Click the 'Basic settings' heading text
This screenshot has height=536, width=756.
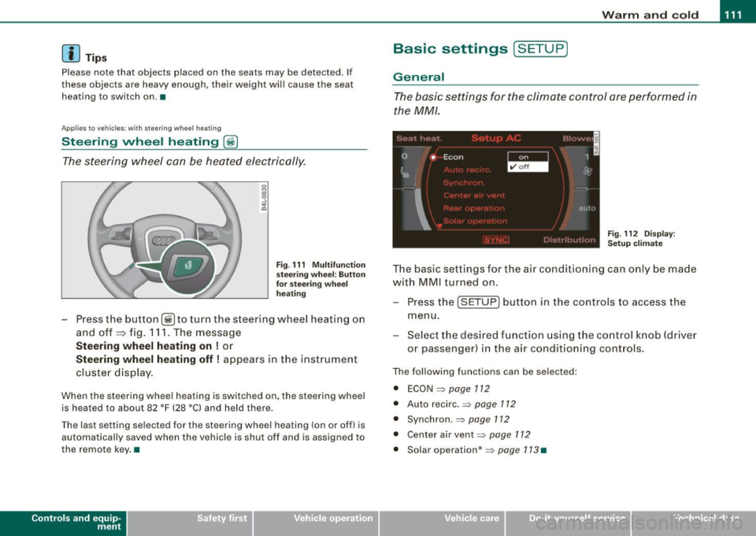(450, 49)
